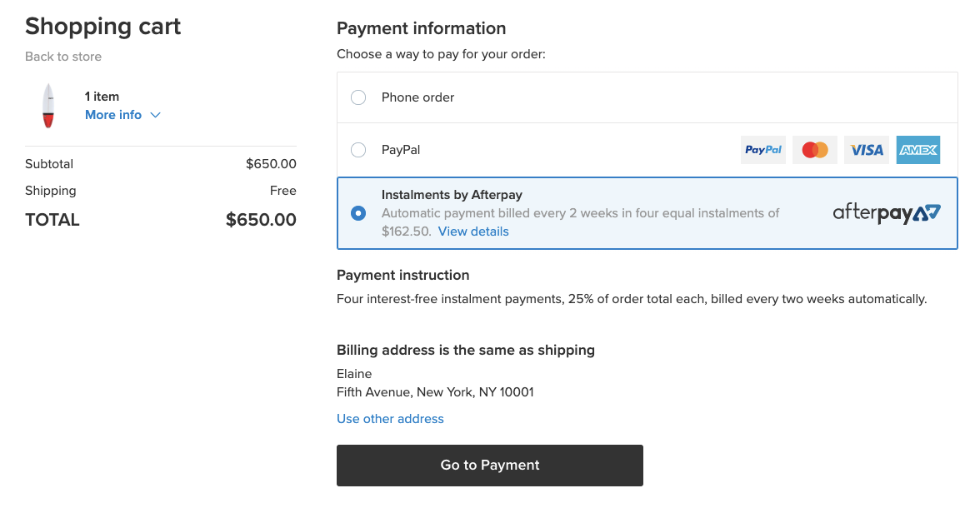
Task: Click the PayPal payment option label
Action: (x=401, y=150)
